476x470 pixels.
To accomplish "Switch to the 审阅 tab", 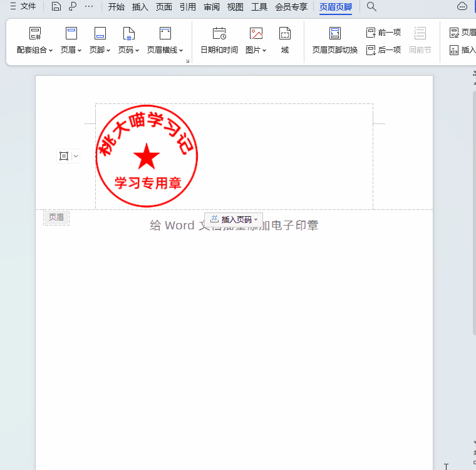I will (211, 7).
